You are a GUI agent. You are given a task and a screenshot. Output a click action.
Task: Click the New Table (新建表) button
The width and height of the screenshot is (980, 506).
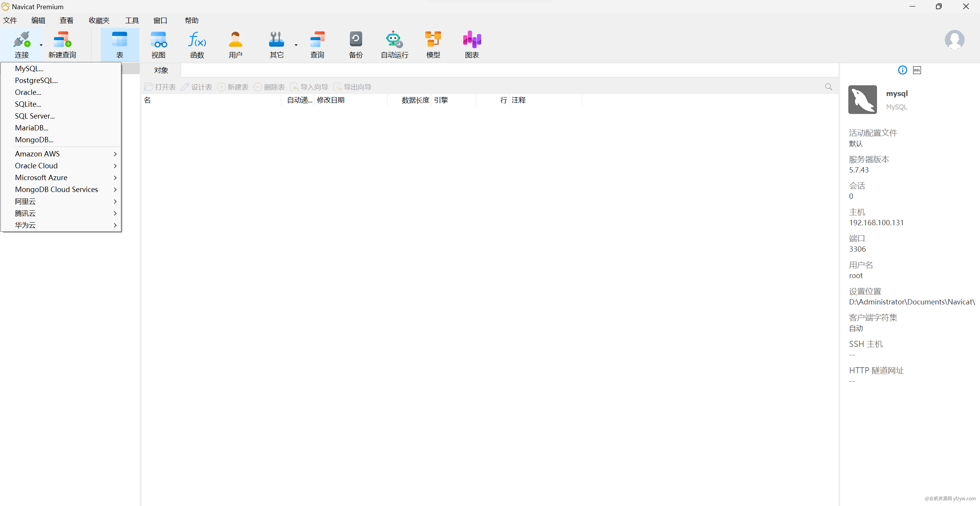[233, 87]
